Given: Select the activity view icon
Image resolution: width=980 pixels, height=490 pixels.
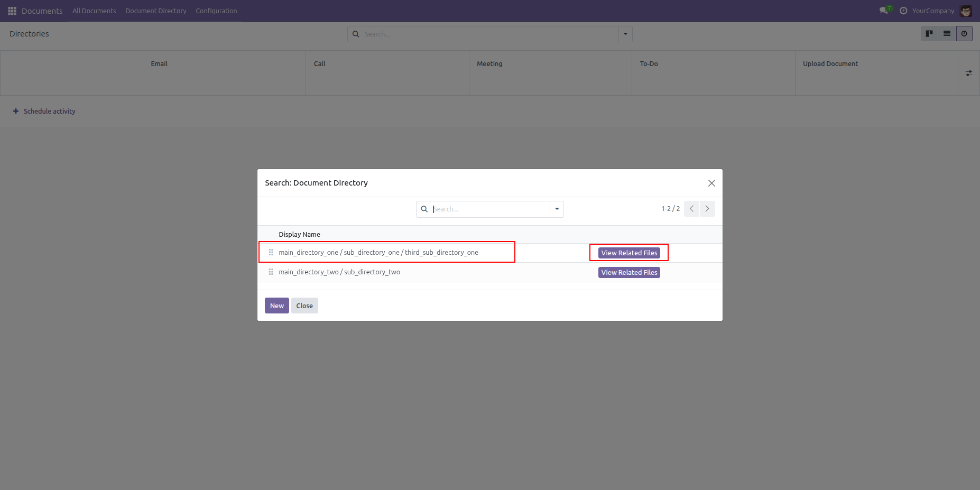Looking at the screenshot, I should tap(964, 34).
